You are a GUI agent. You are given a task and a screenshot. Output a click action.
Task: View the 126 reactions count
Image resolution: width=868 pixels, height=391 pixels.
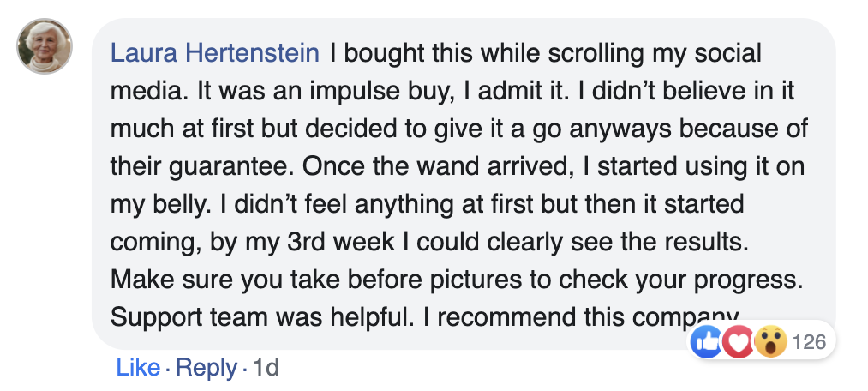tap(809, 343)
